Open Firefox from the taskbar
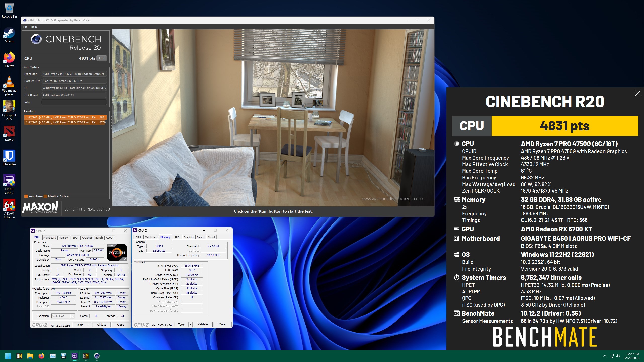 coord(42,356)
